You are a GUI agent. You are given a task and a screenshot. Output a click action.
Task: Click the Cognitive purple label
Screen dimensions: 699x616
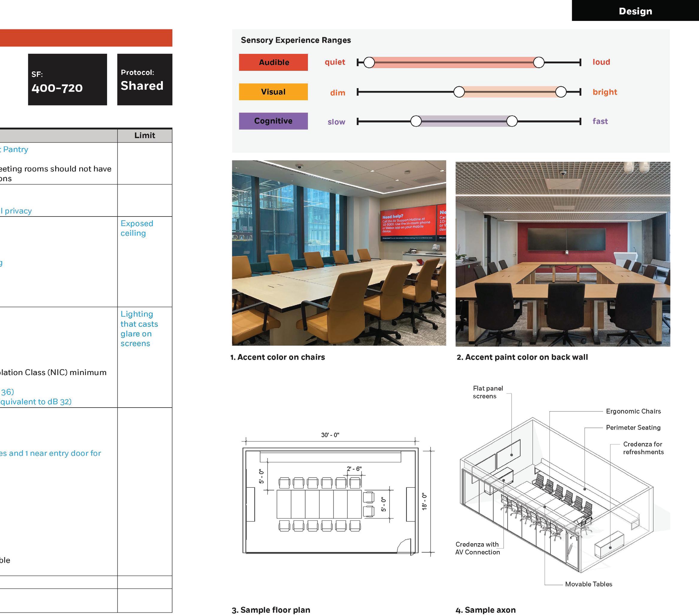[273, 121]
